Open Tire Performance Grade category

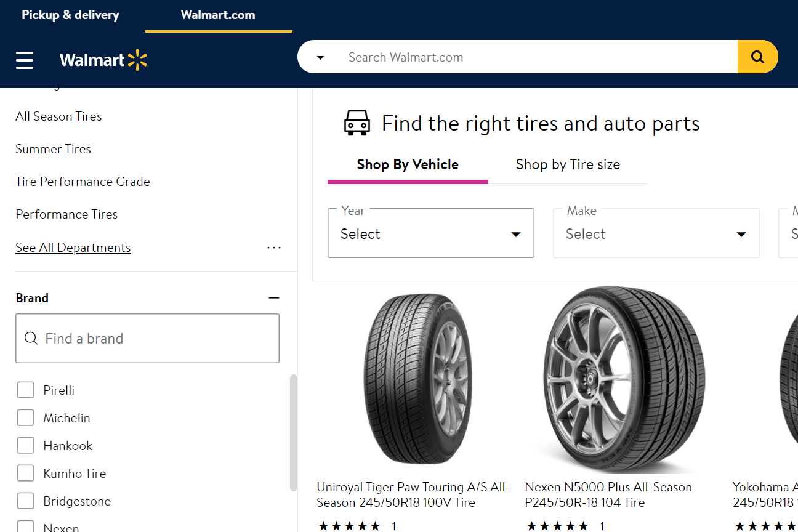coord(83,182)
